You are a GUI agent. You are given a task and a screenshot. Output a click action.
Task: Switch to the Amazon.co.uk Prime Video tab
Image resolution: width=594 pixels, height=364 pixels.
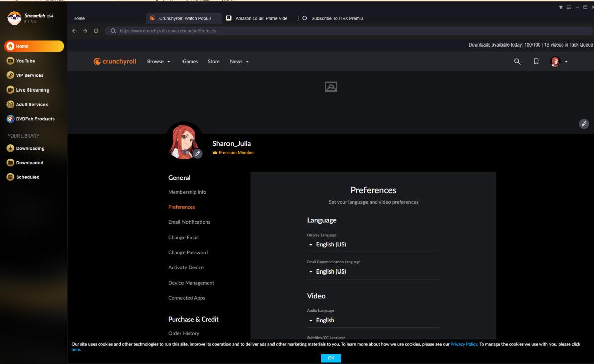[x=261, y=18]
